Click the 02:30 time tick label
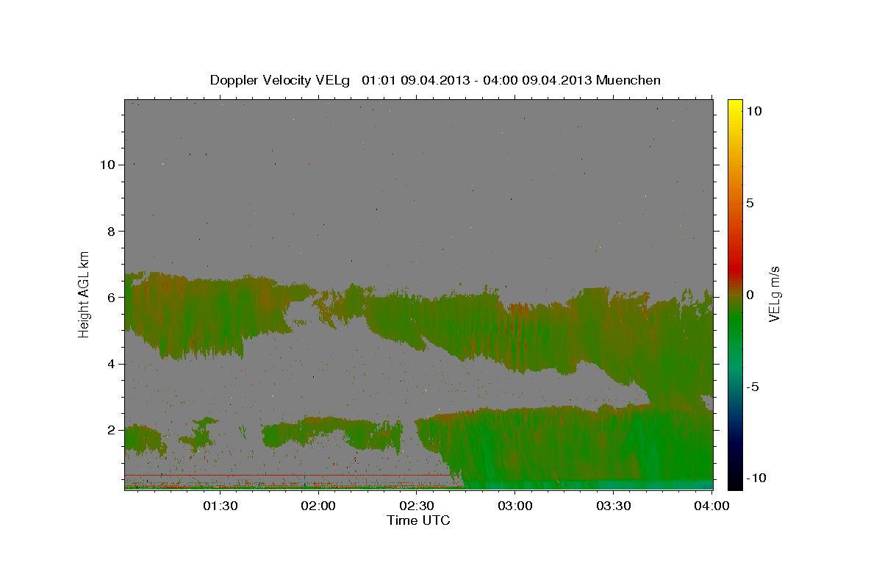 416,506
